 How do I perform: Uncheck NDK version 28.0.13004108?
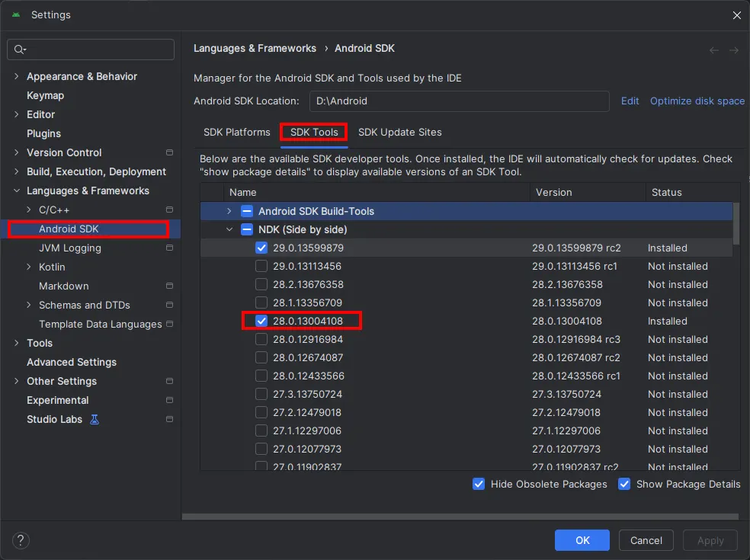pyautogui.click(x=261, y=321)
